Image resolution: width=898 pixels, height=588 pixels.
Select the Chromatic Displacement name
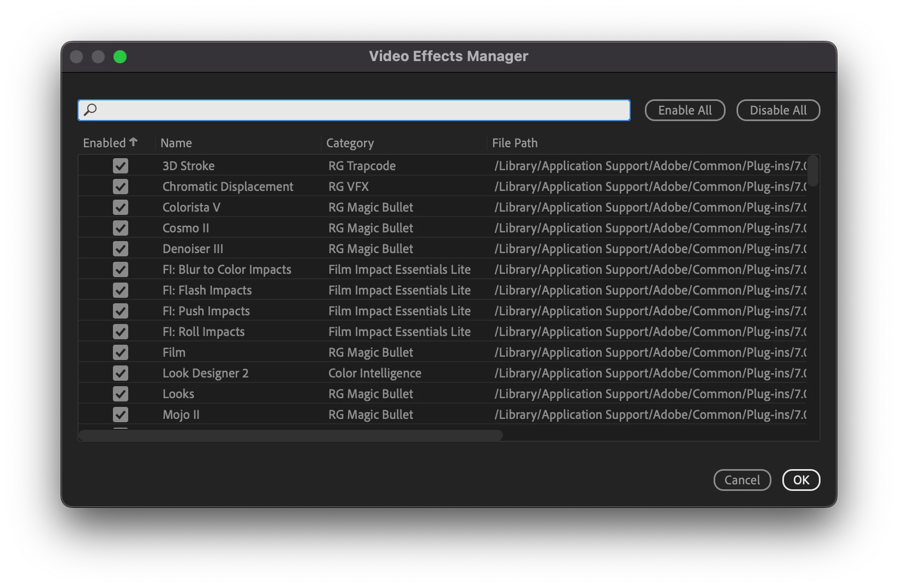228,187
